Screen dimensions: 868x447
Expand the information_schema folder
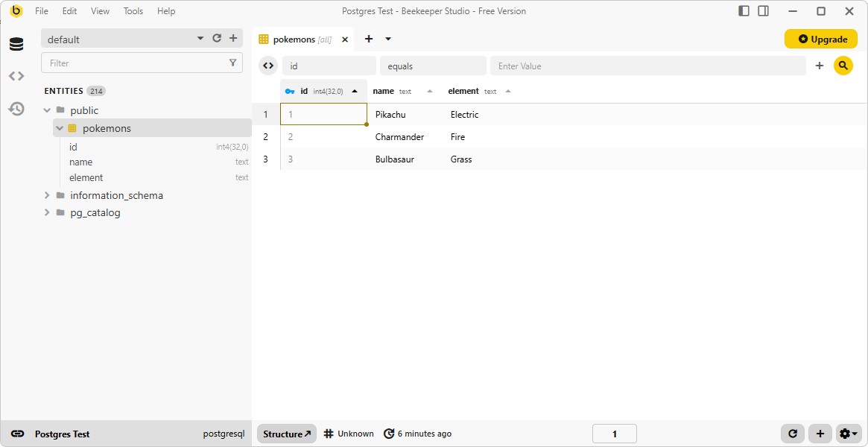47,195
